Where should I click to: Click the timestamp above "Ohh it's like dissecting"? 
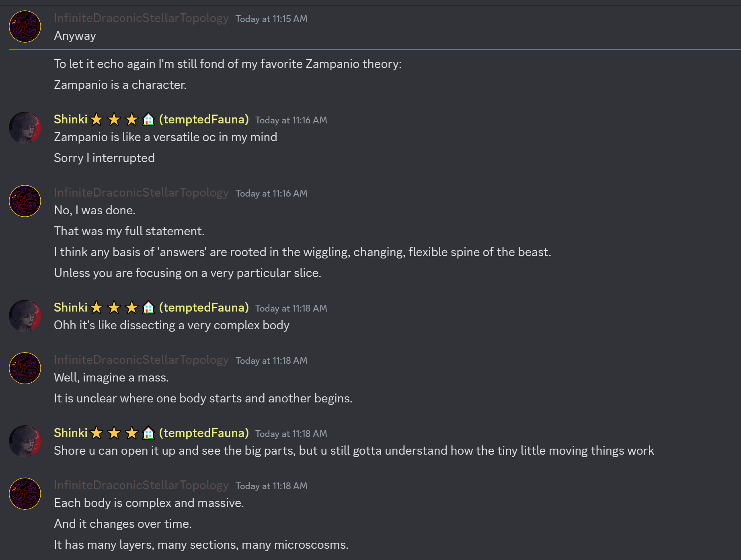291,308
